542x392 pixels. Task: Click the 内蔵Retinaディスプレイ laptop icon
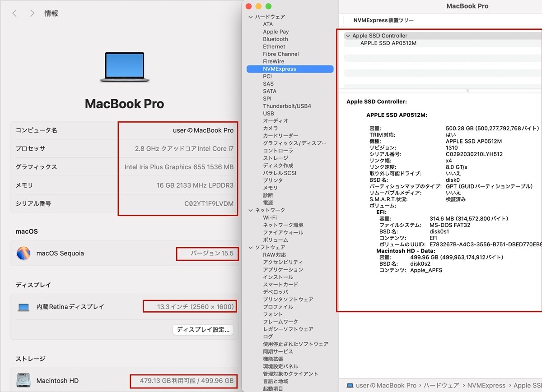point(23,307)
